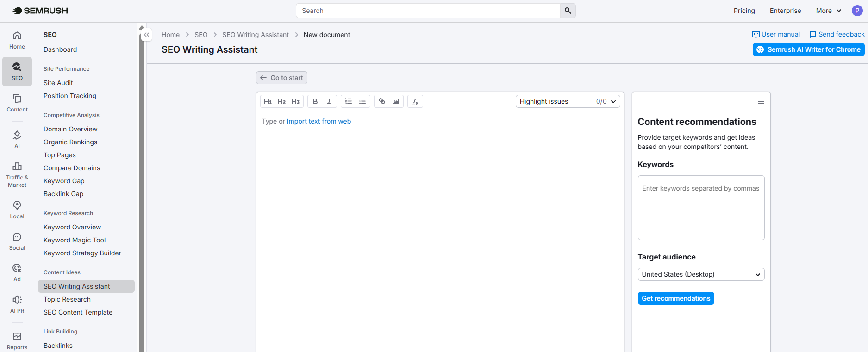Open Backlink Gap
Screen dimensions: 868x352
[x=63, y=194]
